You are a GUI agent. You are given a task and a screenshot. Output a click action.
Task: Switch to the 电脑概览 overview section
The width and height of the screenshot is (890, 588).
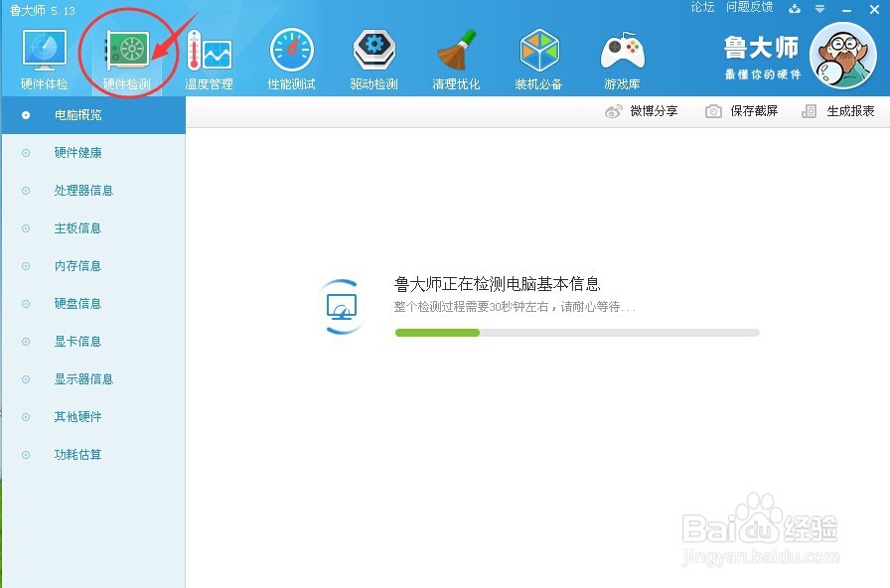[76, 114]
